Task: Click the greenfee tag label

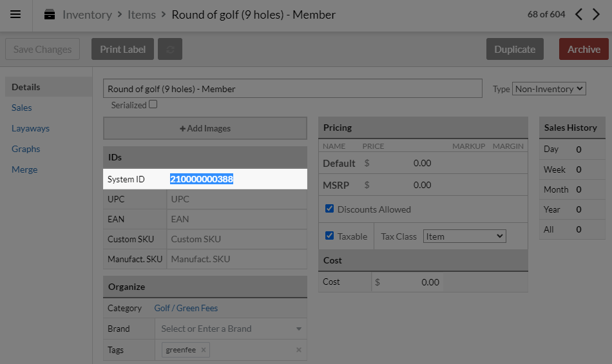Action: coord(181,350)
